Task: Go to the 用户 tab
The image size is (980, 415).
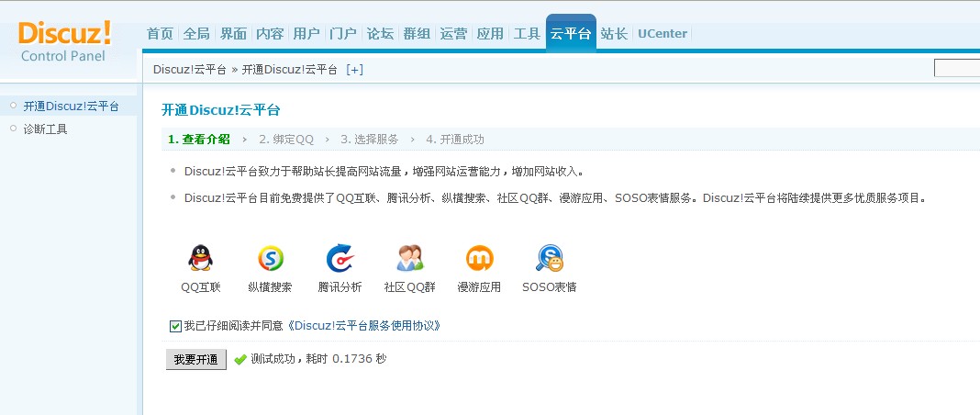Action: [x=306, y=34]
